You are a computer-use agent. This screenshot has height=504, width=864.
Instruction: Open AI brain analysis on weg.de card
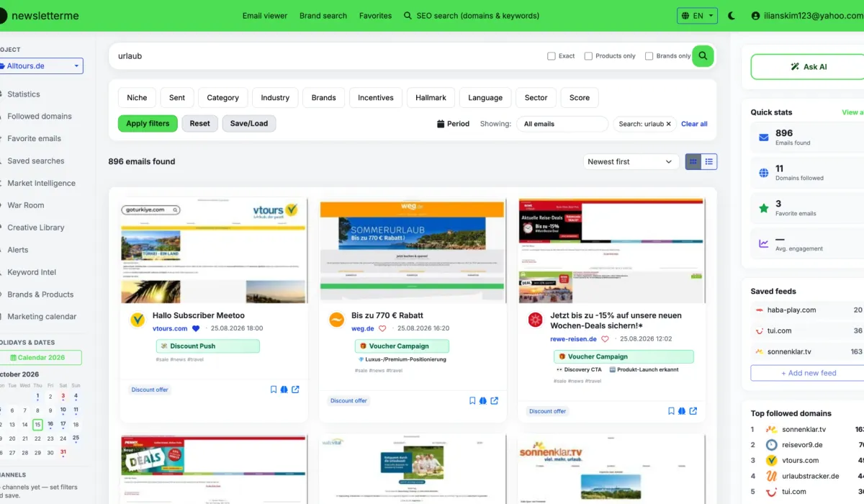click(483, 400)
